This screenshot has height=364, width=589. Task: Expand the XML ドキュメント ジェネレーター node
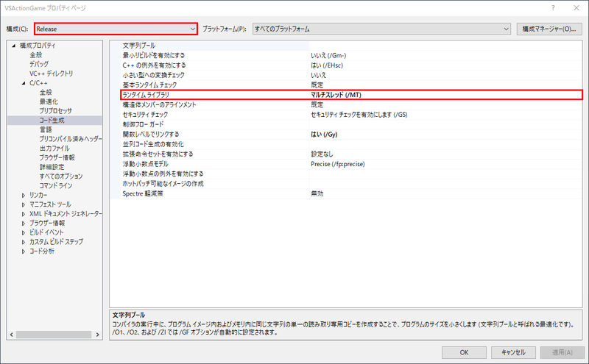(x=24, y=214)
